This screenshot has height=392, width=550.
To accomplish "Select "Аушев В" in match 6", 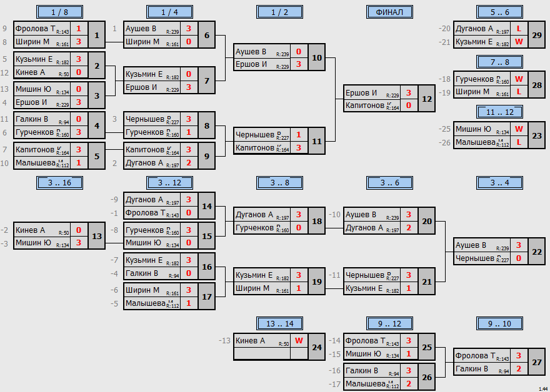I will tap(141, 29).
